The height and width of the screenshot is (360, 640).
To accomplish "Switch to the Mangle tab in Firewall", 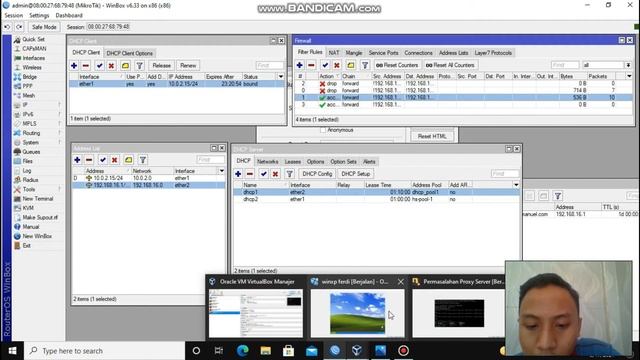I will click(353, 53).
